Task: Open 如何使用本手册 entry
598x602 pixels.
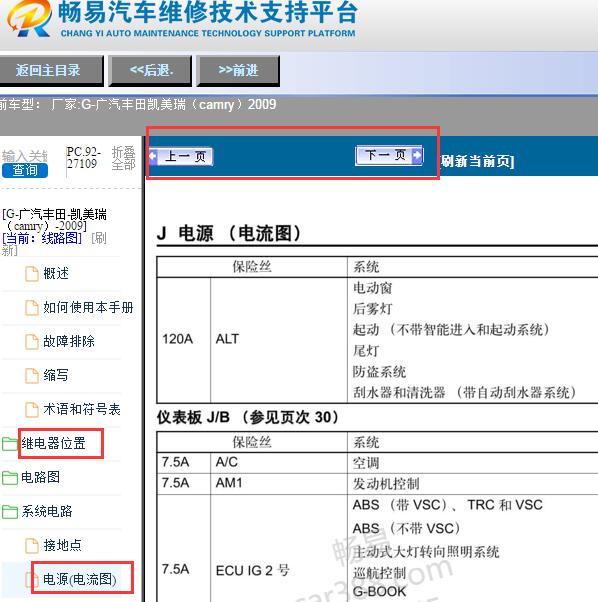Action: click(x=88, y=307)
